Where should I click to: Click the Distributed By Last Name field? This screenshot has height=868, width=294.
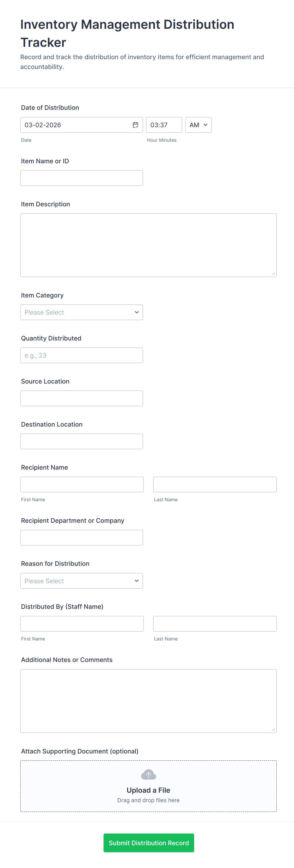pos(215,624)
